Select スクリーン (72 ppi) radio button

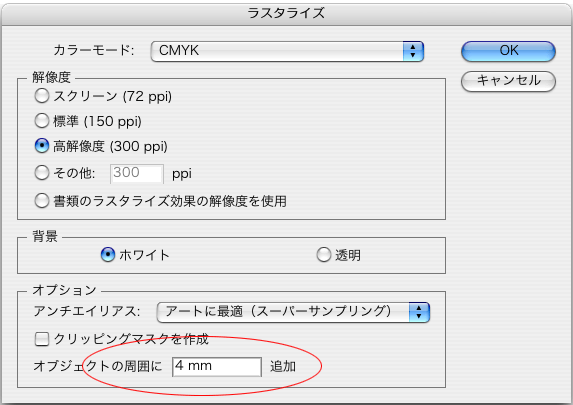click(x=42, y=96)
